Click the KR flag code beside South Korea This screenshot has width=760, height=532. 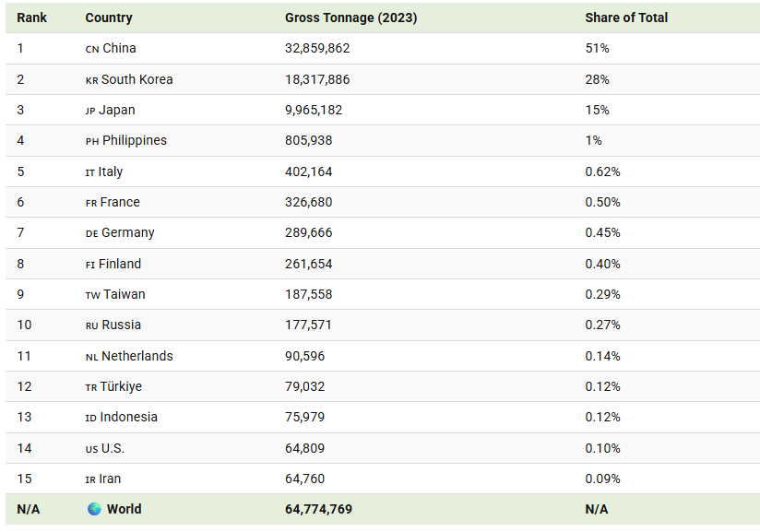pos(91,80)
